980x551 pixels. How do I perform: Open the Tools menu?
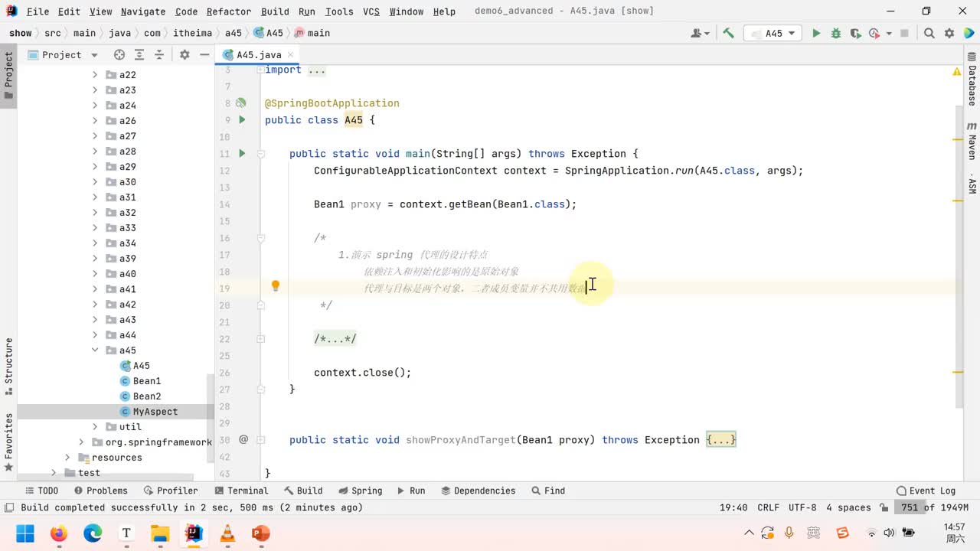point(339,11)
